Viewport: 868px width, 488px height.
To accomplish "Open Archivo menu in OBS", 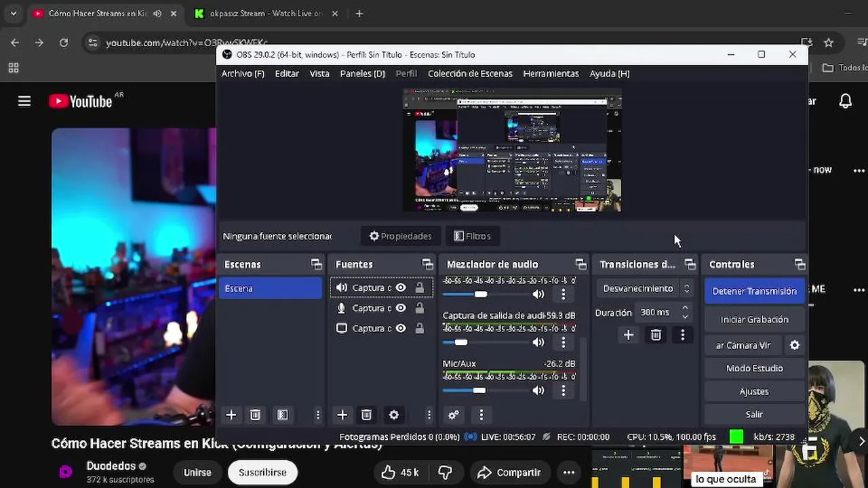I will point(243,73).
